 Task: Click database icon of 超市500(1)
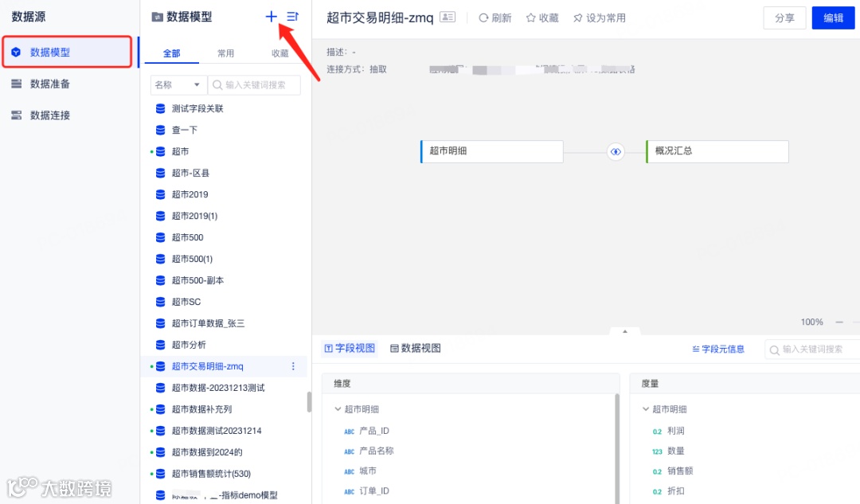(x=160, y=259)
